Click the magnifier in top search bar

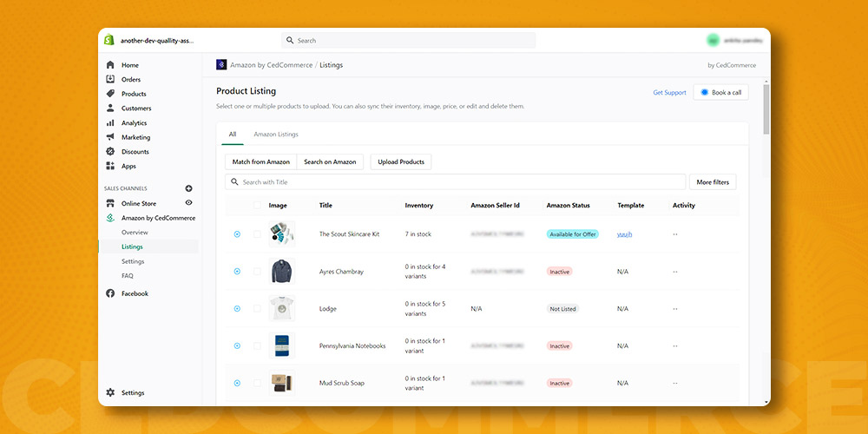click(290, 41)
